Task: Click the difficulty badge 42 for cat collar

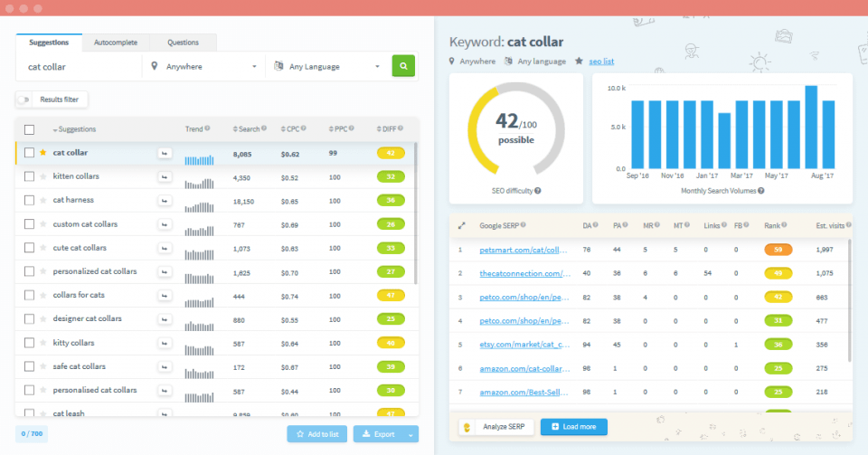Action: (391, 153)
